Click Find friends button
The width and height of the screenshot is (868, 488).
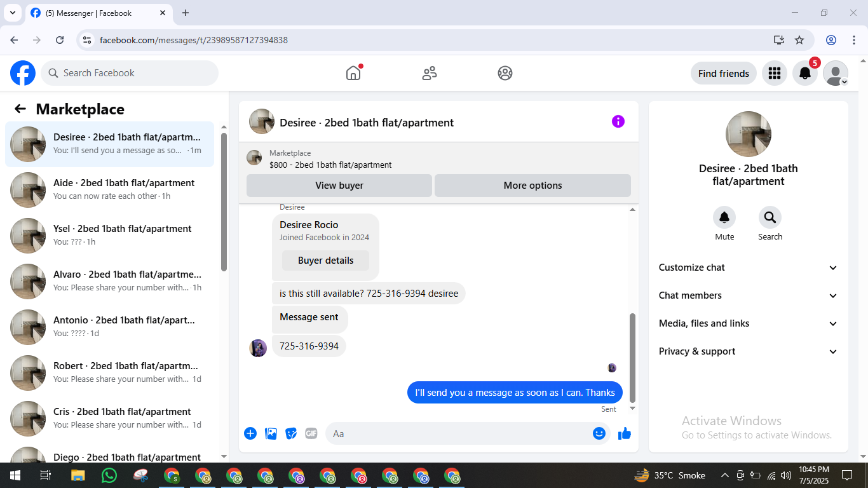point(723,73)
